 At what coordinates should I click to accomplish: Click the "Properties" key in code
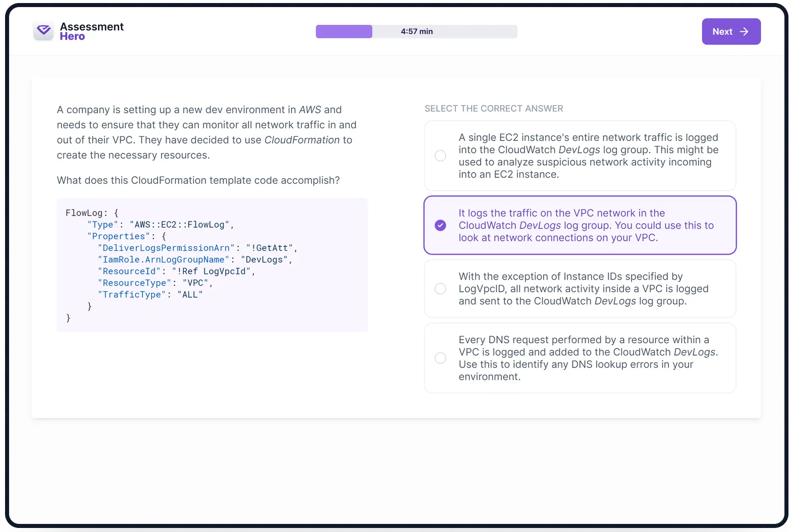pyautogui.click(x=119, y=236)
